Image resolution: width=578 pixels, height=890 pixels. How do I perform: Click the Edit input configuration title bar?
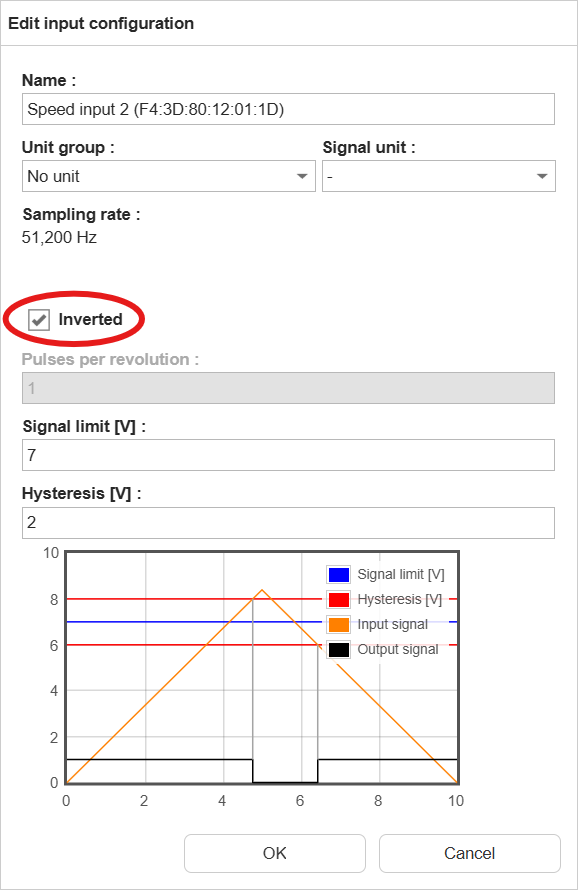pyautogui.click(x=101, y=23)
